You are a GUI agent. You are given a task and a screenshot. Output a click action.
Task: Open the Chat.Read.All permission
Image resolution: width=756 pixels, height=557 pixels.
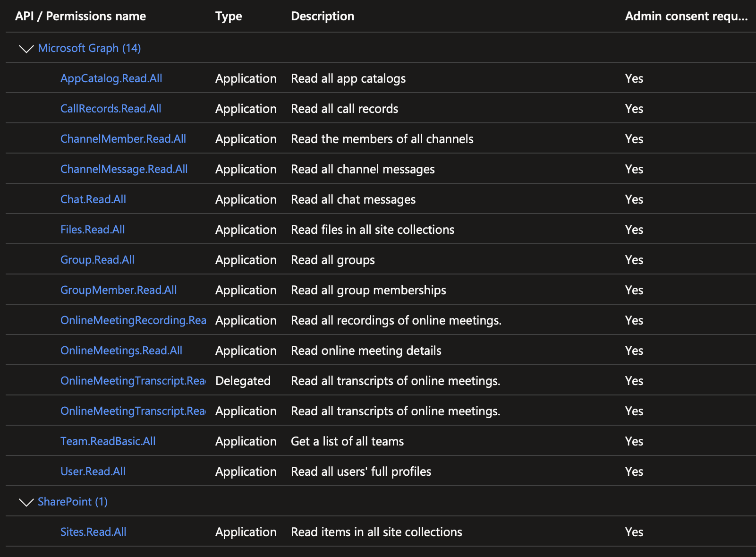93,199
